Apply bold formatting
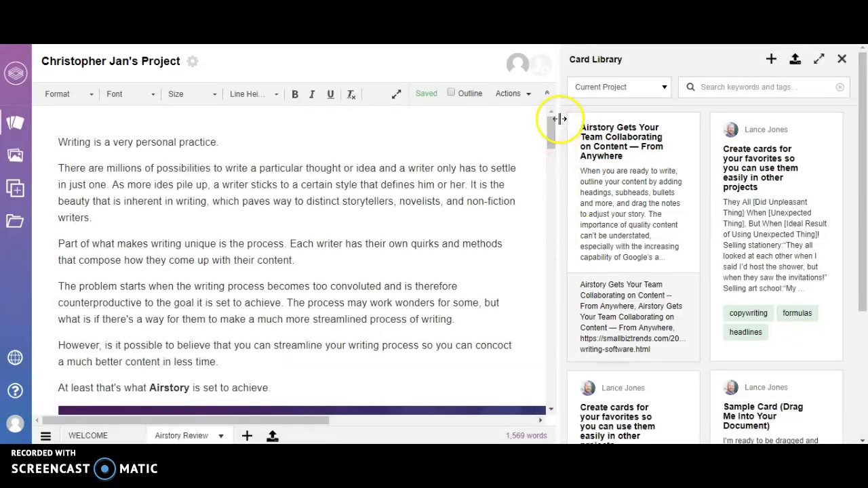The height and width of the screenshot is (488, 868). (295, 94)
